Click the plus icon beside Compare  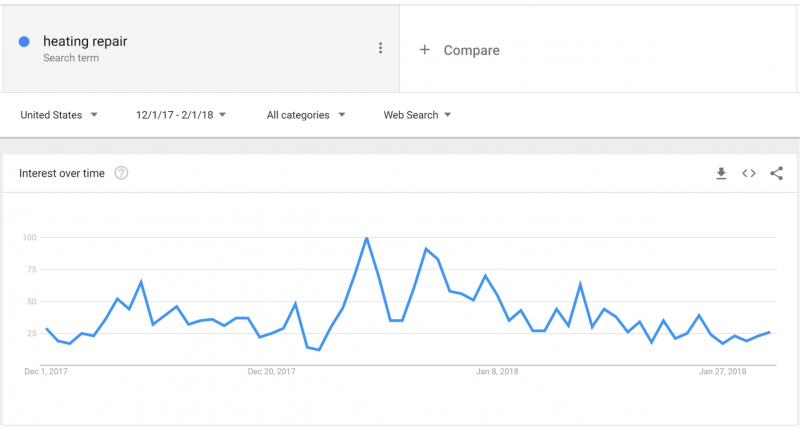[424, 49]
